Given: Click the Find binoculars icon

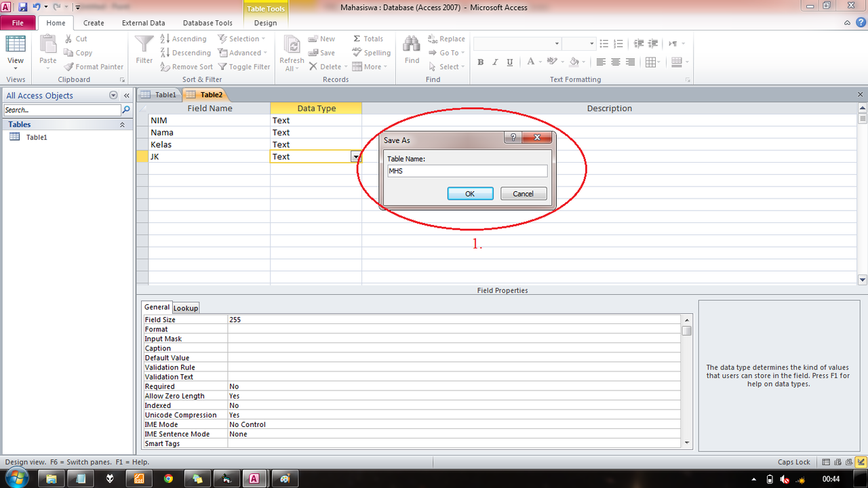Looking at the screenshot, I should [412, 45].
